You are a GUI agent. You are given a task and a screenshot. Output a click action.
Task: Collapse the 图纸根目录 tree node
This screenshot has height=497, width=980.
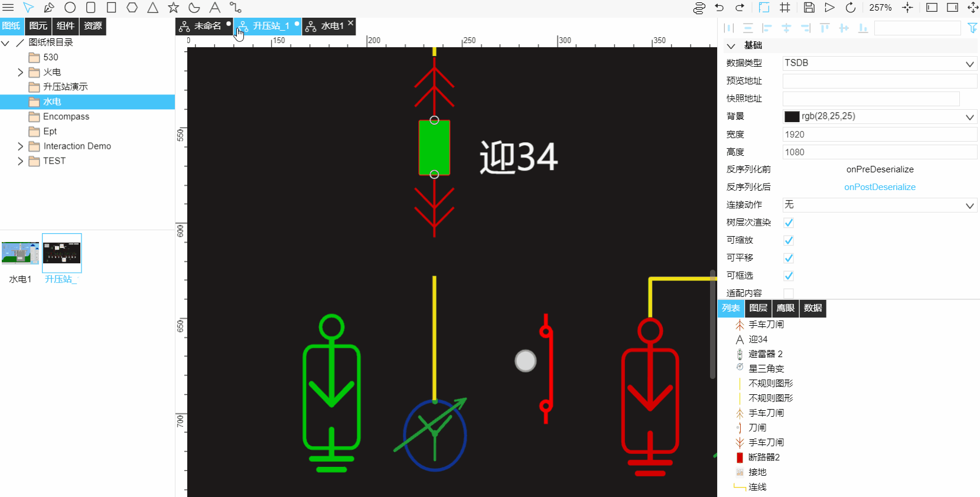click(x=5, y=42)
